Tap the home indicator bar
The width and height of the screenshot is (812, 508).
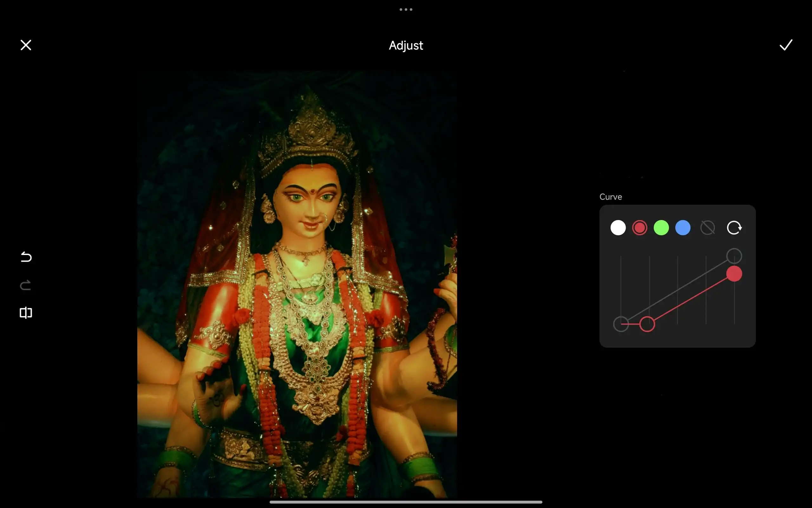click(x=406, y=502)
